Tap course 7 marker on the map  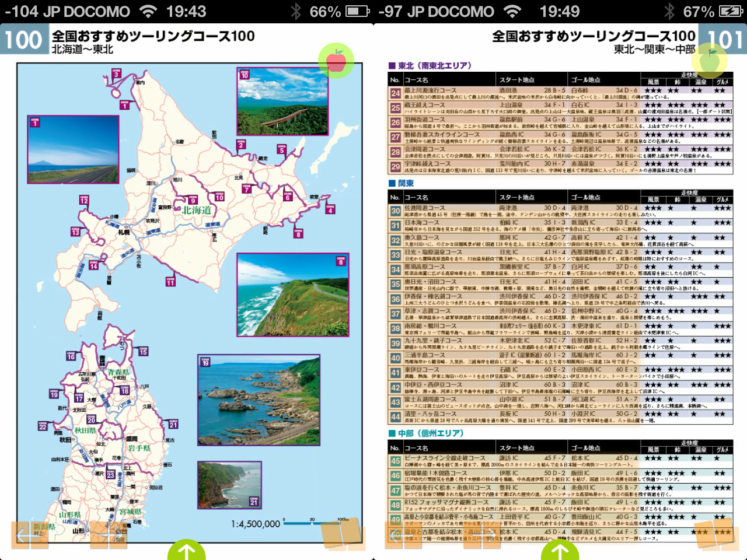(x=247, y=188)
